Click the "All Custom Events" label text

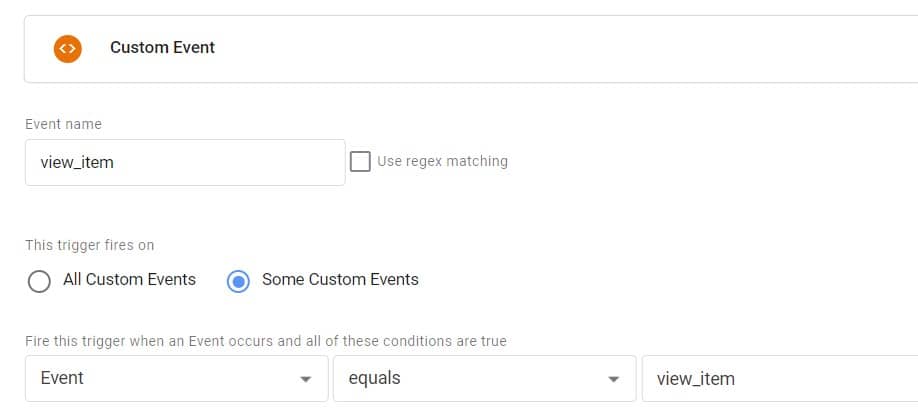pyautogui.click(x=129, y=280)
